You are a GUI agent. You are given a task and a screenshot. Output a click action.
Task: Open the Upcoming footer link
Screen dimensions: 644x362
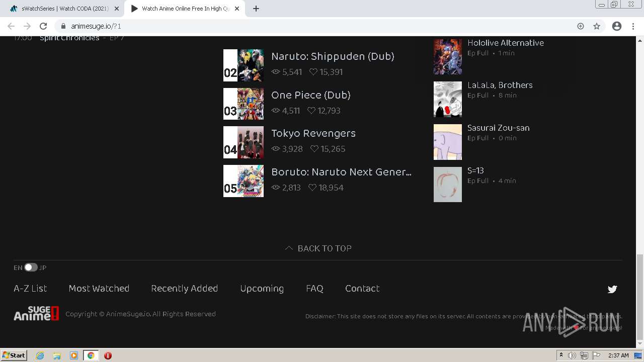262,288
